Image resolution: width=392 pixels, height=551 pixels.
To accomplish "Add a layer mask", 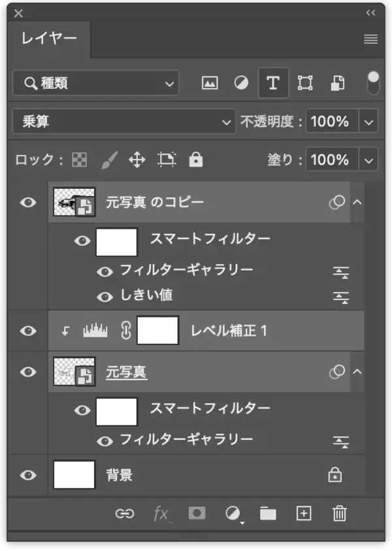I will pyautogui.click(x=197, y=513).
